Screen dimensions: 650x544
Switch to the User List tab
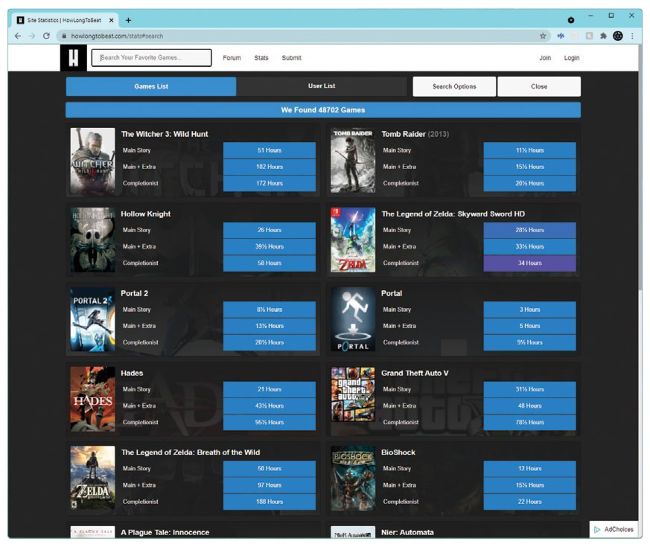point(322,86)
